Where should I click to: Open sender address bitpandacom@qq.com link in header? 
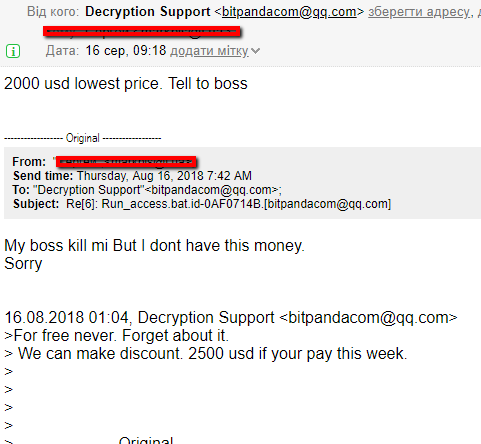(x=289, y=12)
